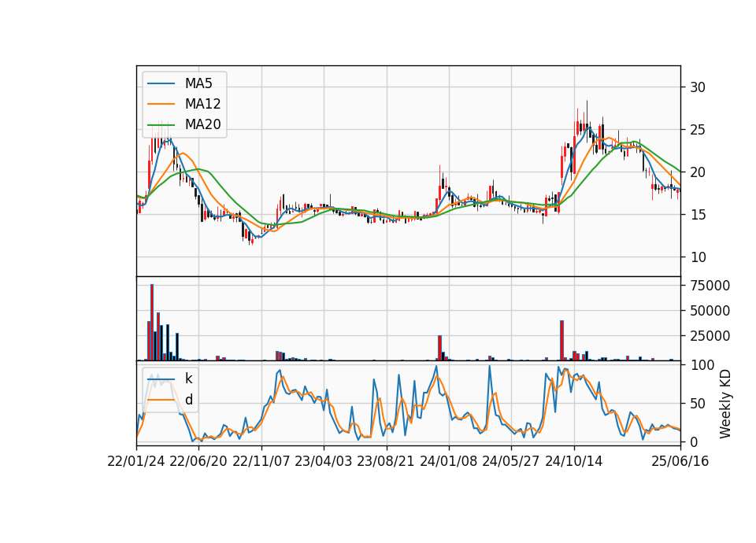This screenshot has height=543, width=756.
Task: Click the price axis value 10
Action: [698, 257]
